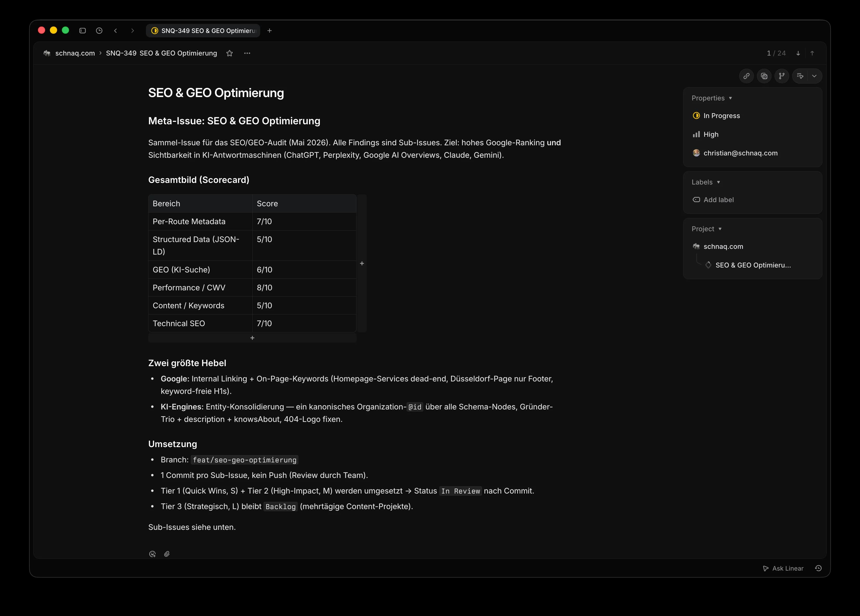
Task: Click the Per-Route Metadata table cell
Action: [x=200, y=222]
